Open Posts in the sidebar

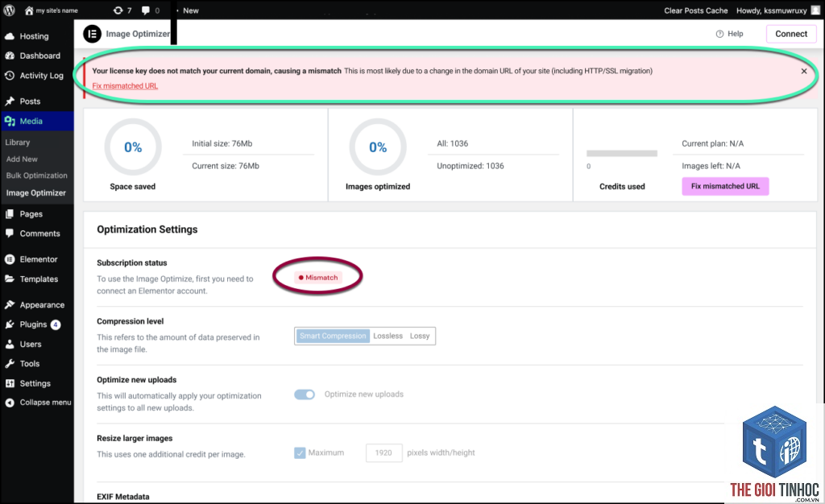point(30,101)
